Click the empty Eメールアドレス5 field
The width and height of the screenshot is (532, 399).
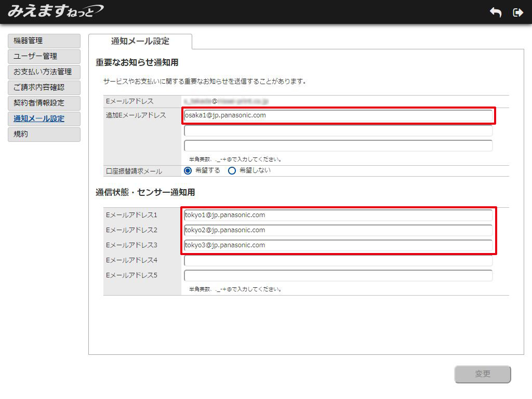[x=338, y=275]
